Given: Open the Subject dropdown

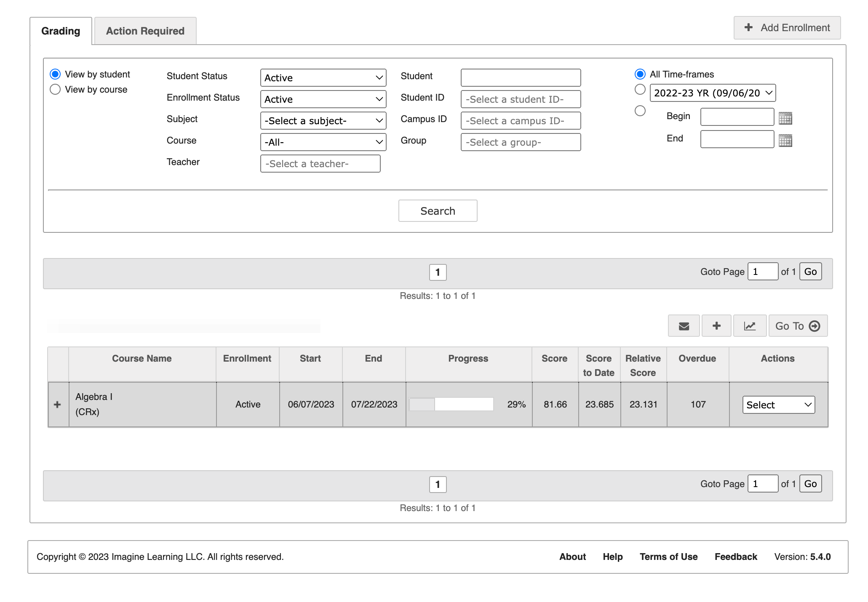Looking at the screenshot, I should tap(323, 121).
